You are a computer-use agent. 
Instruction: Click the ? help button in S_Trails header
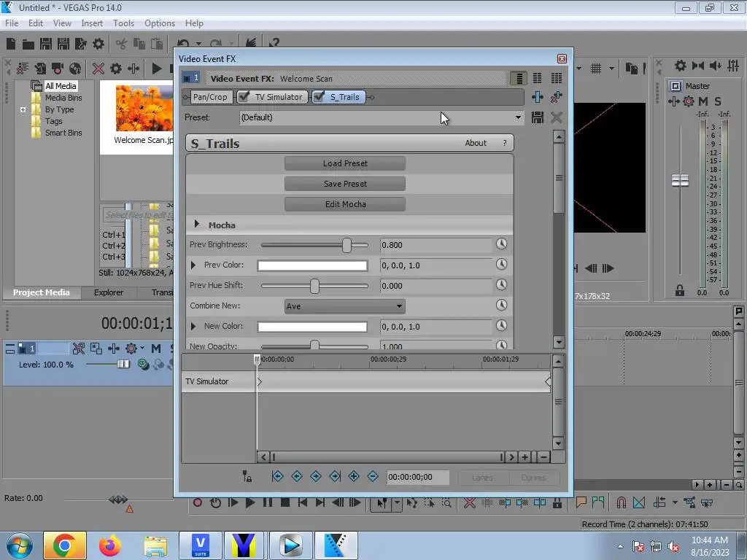pos(505,143)
